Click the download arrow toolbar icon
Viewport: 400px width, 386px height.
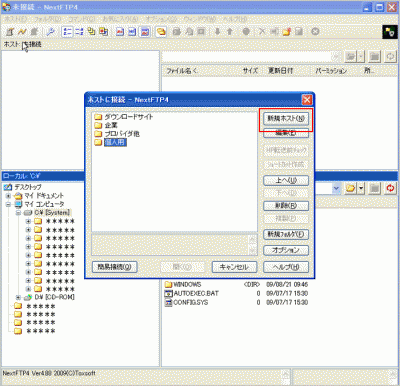217,32
